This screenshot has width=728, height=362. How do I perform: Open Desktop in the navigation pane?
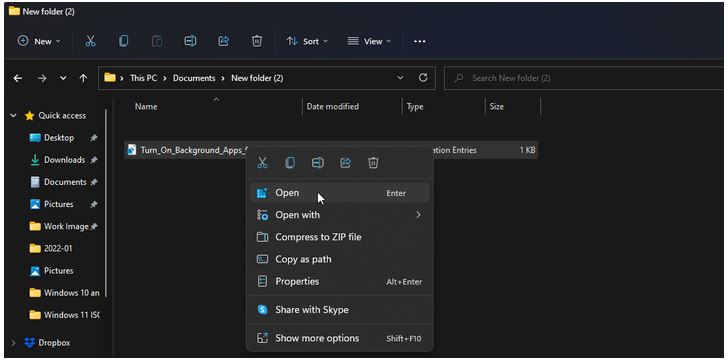[59, 138]
